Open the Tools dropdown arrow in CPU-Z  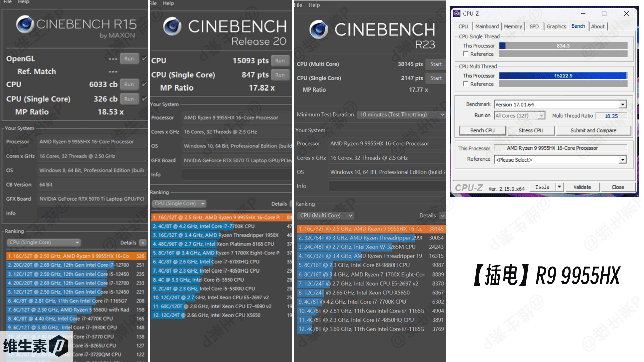point(559,187)
